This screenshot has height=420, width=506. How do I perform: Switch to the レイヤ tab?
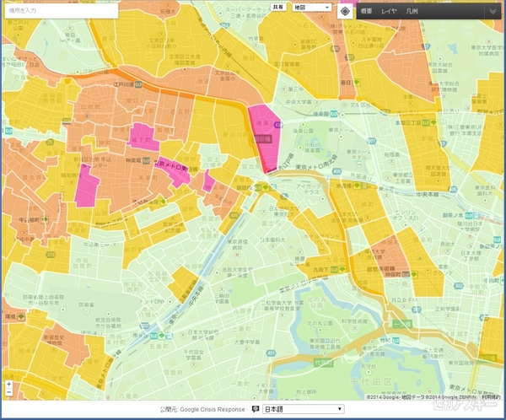389,11
